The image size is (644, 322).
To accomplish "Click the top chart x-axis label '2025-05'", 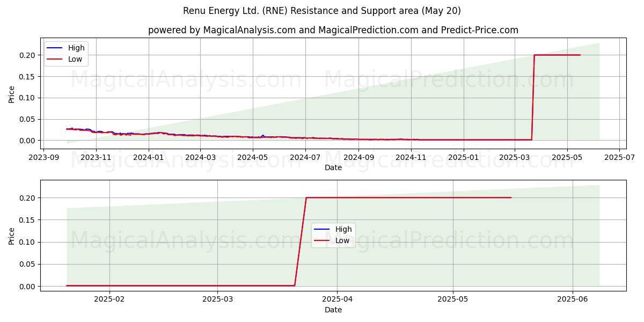I will [567, 157].
